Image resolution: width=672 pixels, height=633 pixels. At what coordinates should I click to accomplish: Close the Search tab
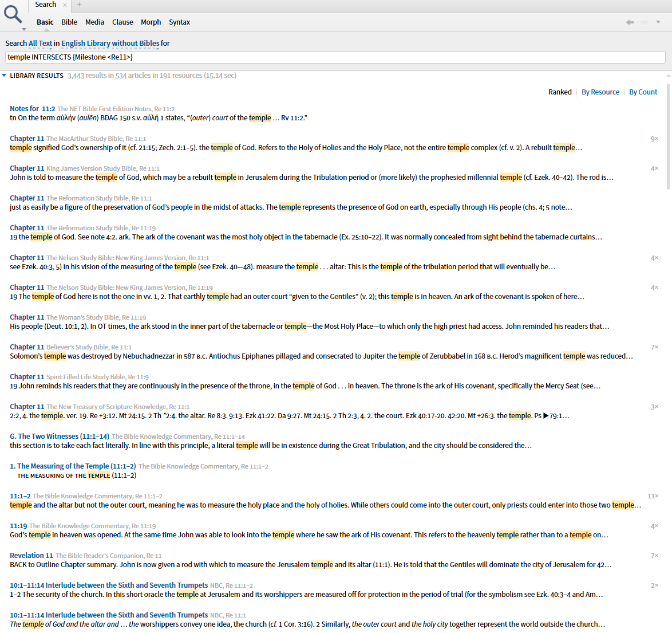pyautogui.click(x=65, y=5)
